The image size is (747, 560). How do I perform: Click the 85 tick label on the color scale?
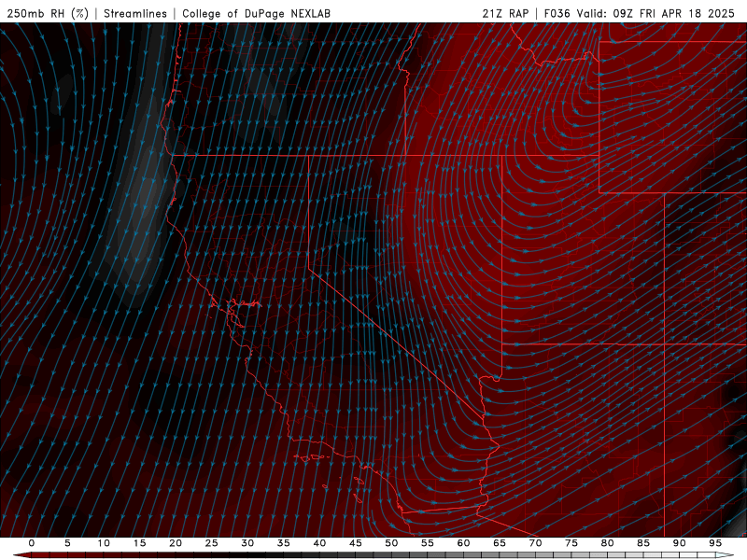click(x=643, y=543)
